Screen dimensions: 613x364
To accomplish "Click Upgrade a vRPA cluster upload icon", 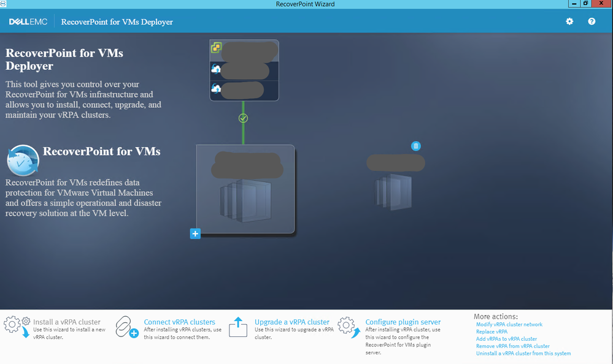I will pyautogui.click(x=238, y=327).
